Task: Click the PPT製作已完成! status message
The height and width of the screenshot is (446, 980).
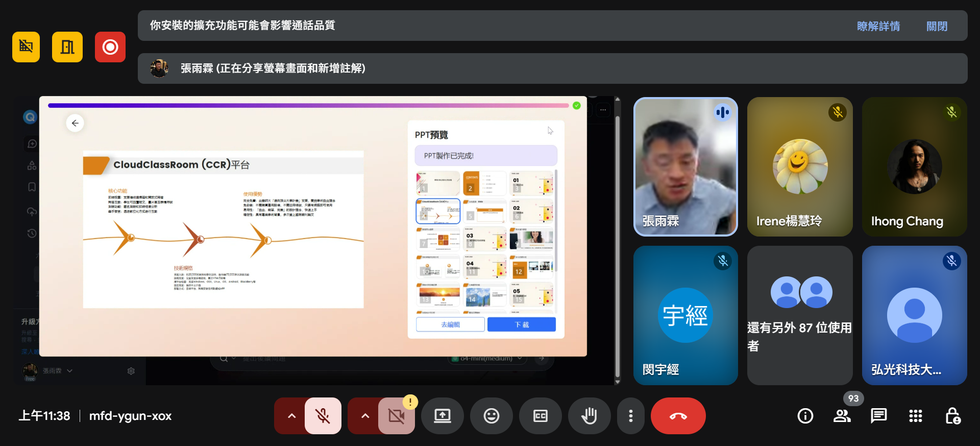Action: coord(486,156)
